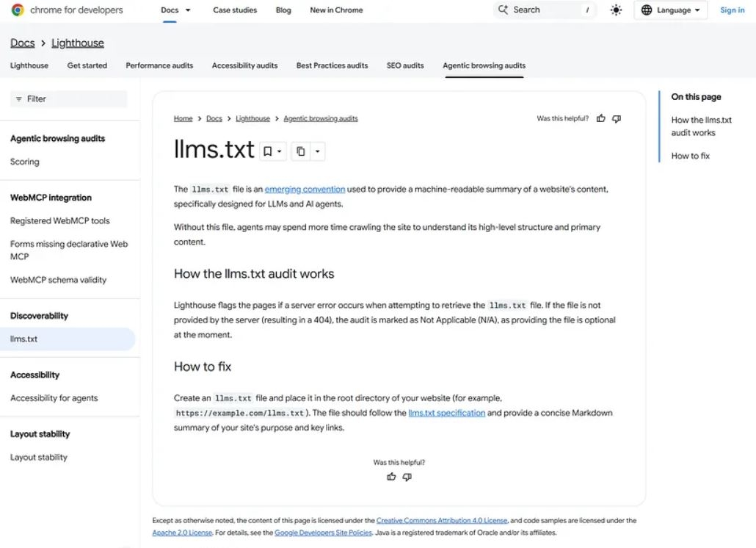Click the search magnifier icon

pos(503,10)
